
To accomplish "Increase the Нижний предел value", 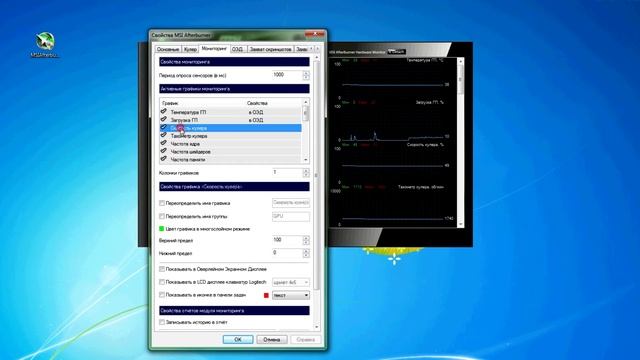I will tap(306, 251).
